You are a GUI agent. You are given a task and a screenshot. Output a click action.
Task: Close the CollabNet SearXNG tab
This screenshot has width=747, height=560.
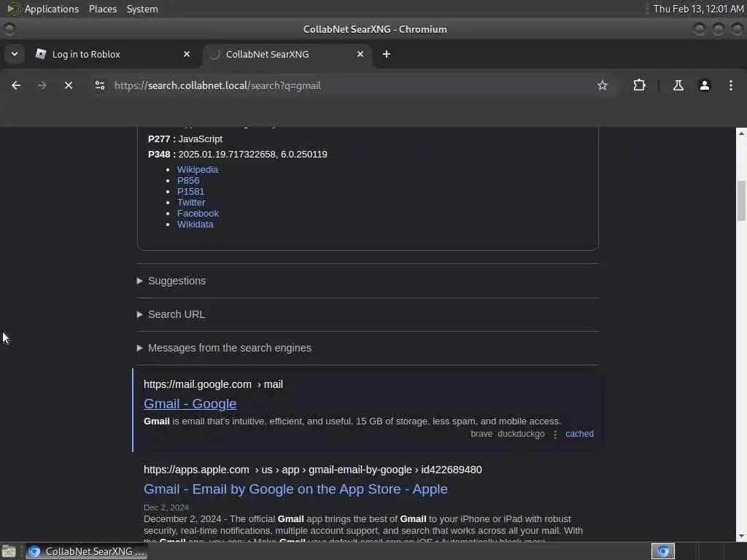click(x=360, y=54)
